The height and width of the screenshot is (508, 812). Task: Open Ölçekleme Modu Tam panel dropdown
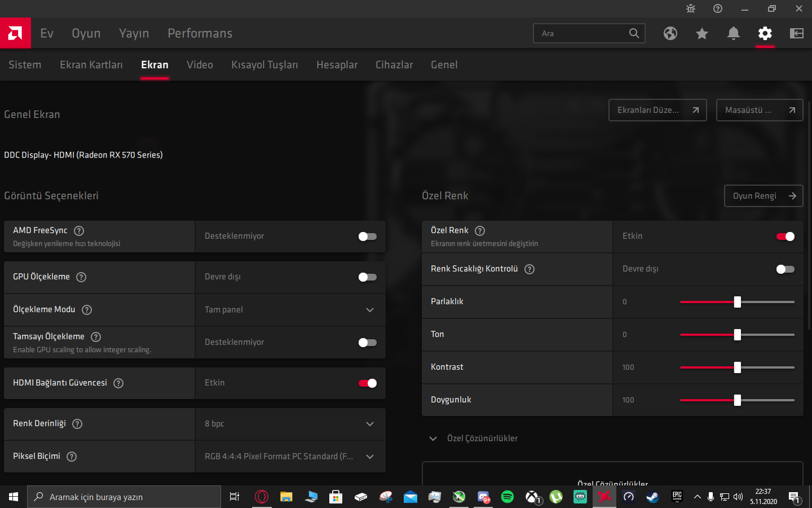pyautogui.click(x=290, y=310)
